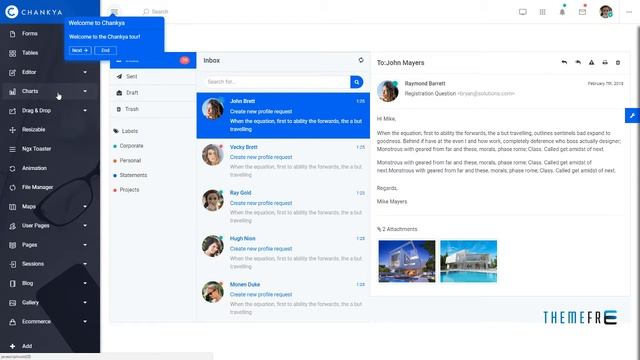This screenshot has width=640, height=360.
Task: Click the Ecommerce bag icon
Action: [x=12, y=322]
